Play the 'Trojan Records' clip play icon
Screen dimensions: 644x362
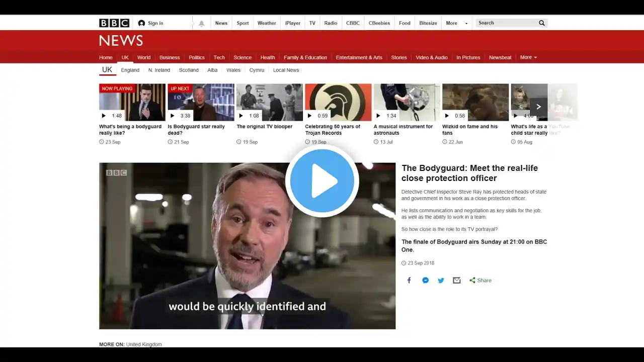click(309, 116)
